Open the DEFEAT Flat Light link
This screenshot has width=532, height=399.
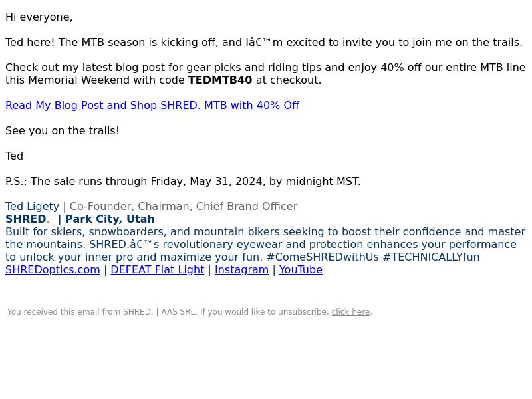[x=158, y=270]
